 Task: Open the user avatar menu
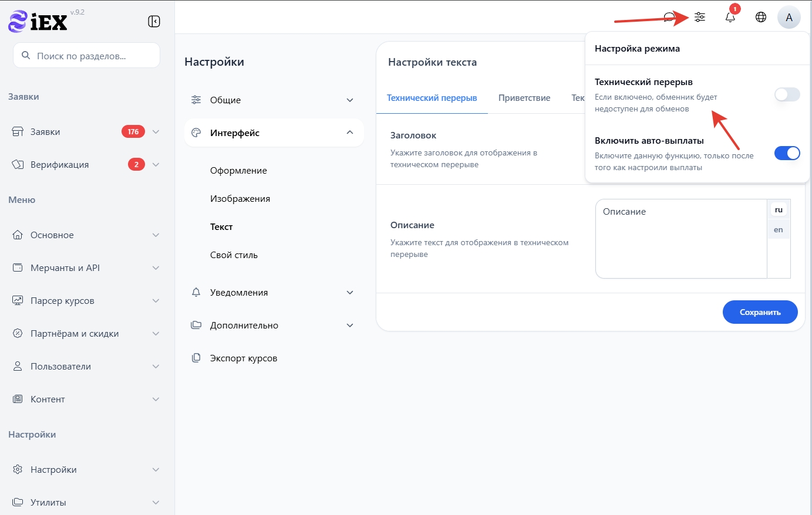(x=789, y=17)
